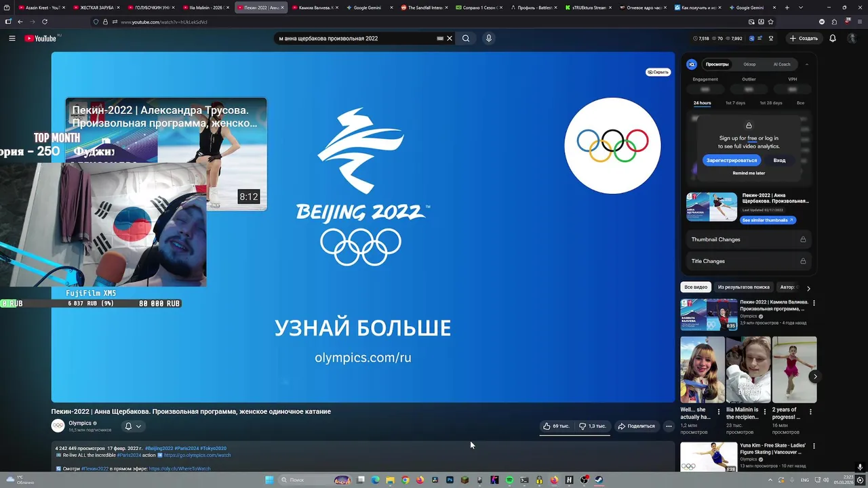This screenshot has height=488, width=868.
Task: Open the Olympics channel avatar
Action: click(58, 426)
